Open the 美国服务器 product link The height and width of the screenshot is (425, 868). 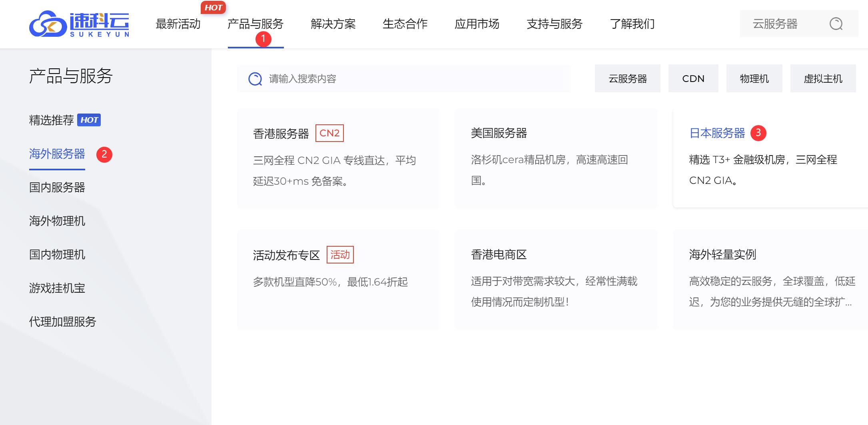(499, 133)
